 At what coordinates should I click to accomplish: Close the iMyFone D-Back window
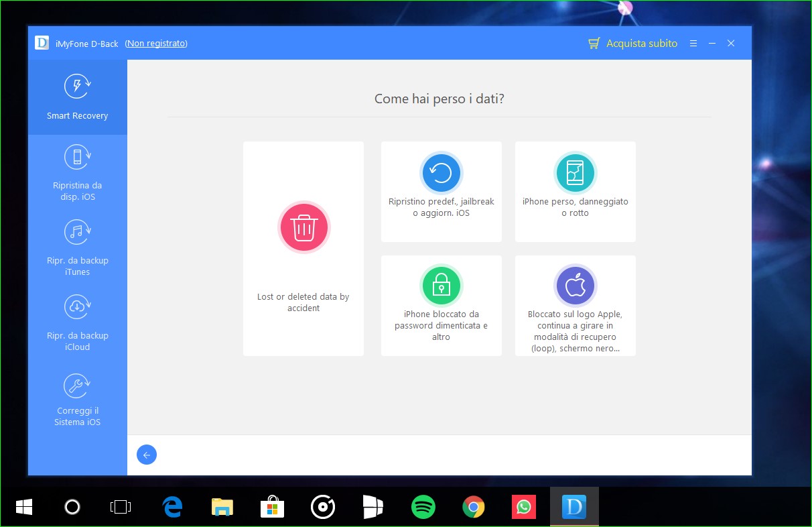pyautogui.click(x=731, y=43)
